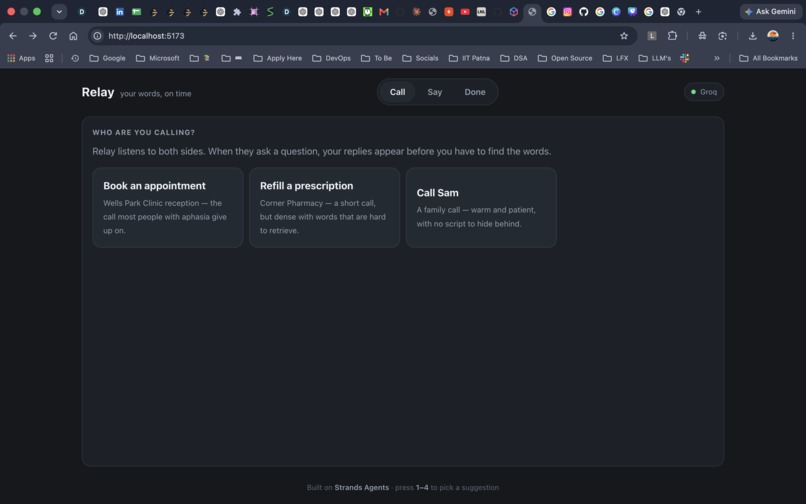Viewport: 806px width, 504px height.
Task: Open a new browser tab with plus
Action: 698,12
